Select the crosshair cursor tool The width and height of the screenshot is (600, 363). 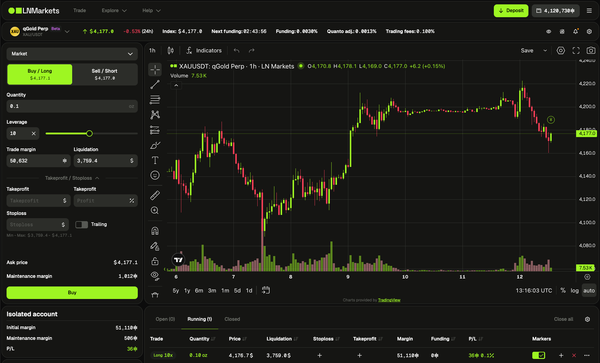pos(155,69)
